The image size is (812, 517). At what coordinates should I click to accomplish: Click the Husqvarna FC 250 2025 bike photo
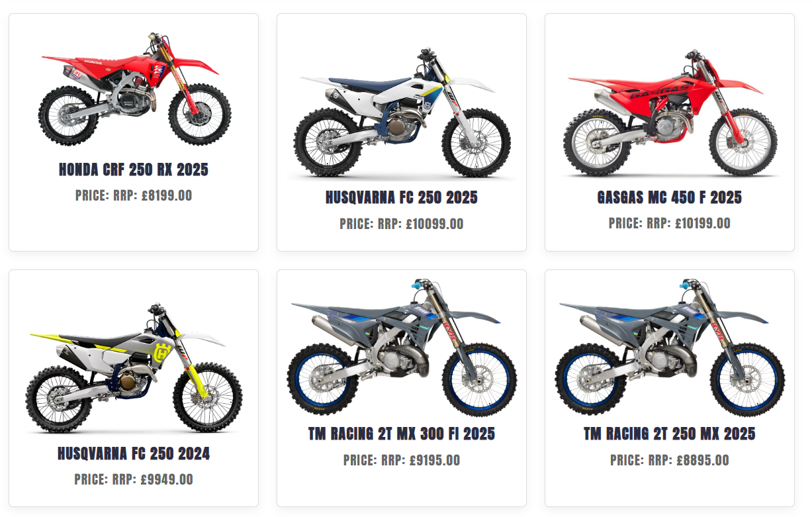click(x=402, y=114)
